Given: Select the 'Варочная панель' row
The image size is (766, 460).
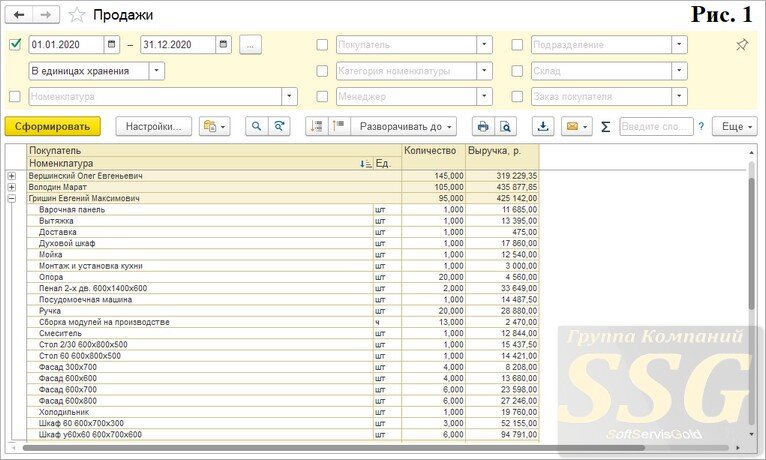Looking at the screenshot, I should point(283,209).
